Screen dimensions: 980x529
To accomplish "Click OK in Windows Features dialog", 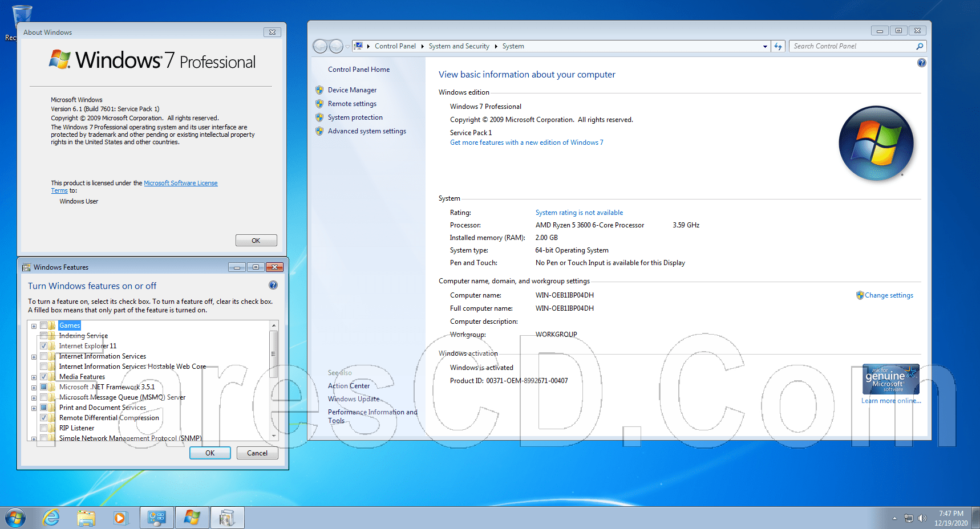I will coord(210,453).
